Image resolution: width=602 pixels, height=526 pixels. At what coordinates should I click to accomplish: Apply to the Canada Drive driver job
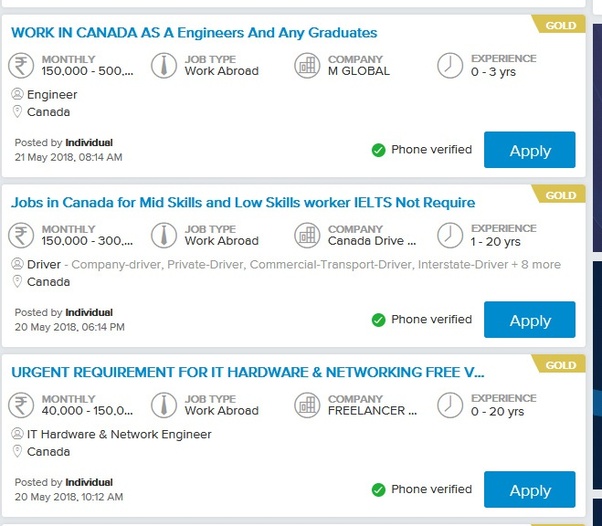529,320
